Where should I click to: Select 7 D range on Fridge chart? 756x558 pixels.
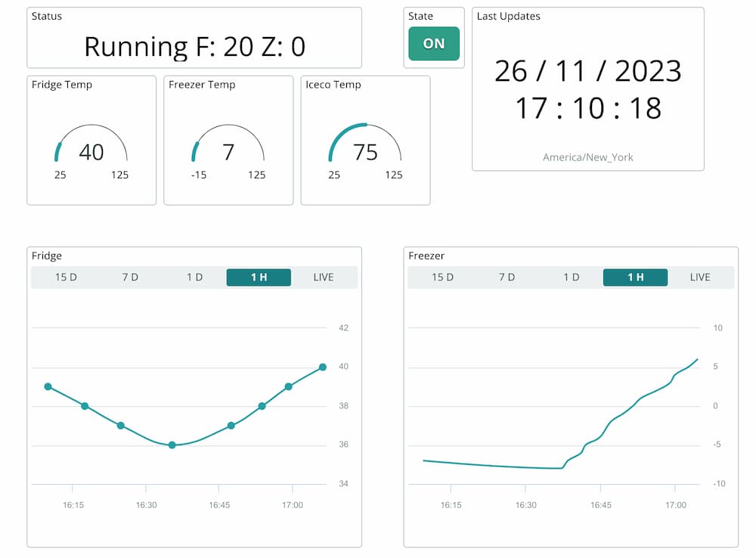tap(130, 277)
